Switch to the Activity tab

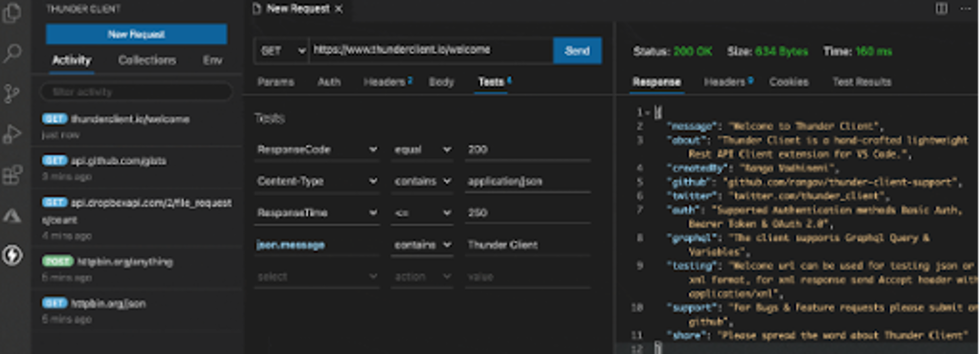(x=72, y=60)
